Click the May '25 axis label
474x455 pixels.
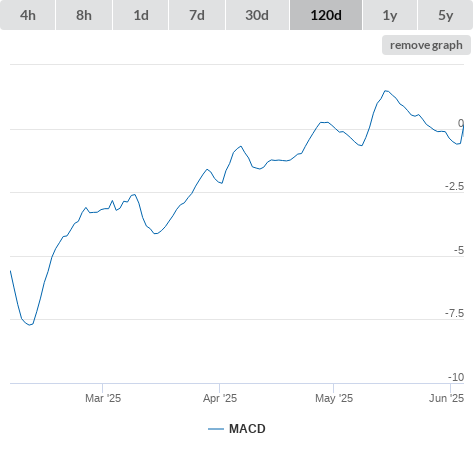point(334,398)
